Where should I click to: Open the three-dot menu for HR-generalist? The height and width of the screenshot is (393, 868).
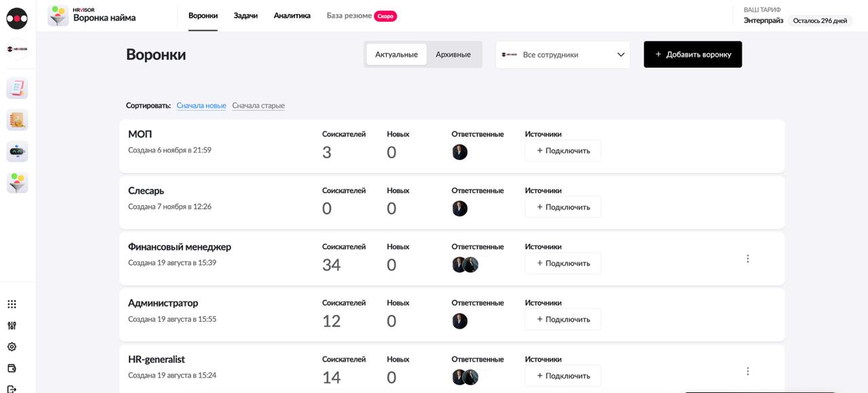coord(747,371)
